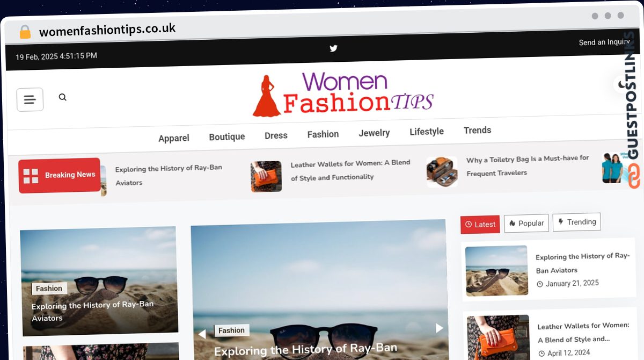644x360 pixels.
Task: Click sidebar sunglasses thumbnail
Action: click(497, 271)
